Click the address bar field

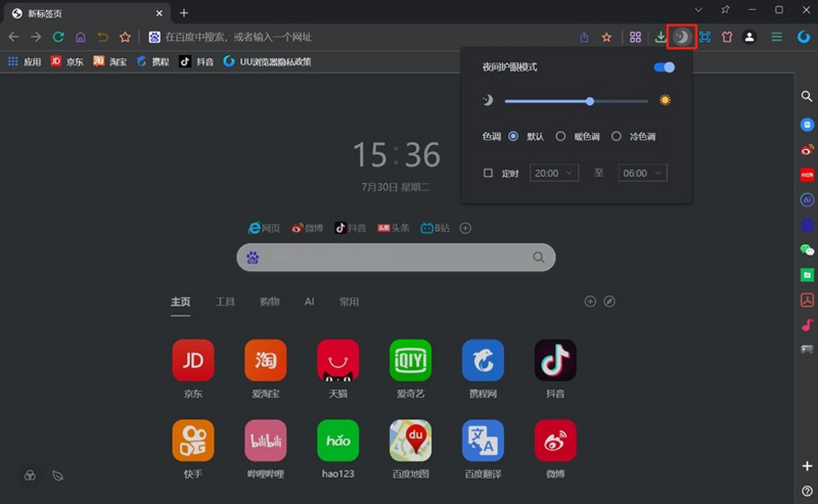click(x=361, y=37)
